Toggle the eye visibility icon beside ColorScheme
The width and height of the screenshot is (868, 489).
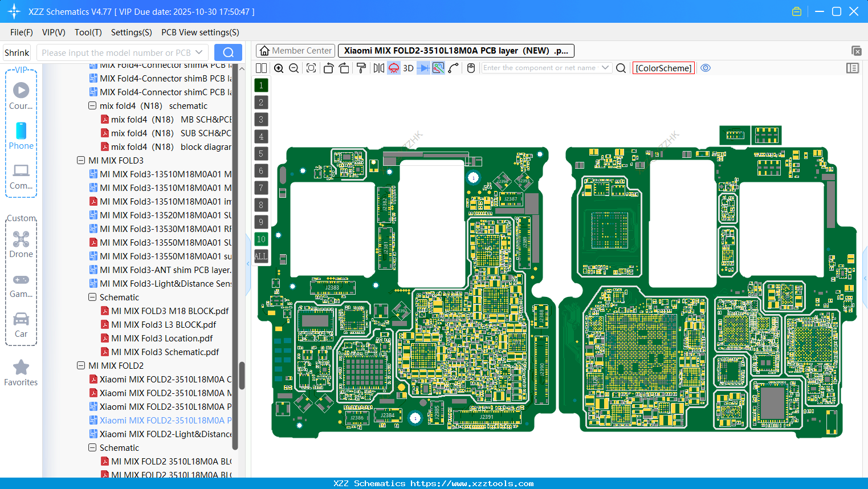point(706,68)
